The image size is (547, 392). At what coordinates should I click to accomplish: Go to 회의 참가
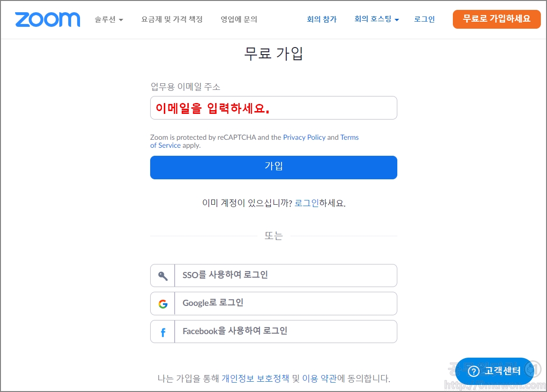pyautogui.click(x=322, y=19)
